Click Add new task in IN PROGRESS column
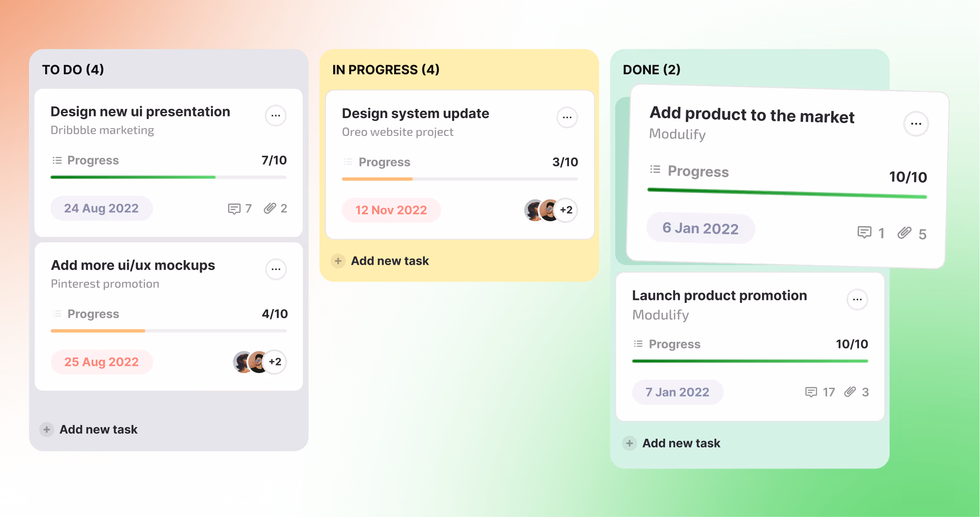 pyautogui.click(x=390, y=261)
